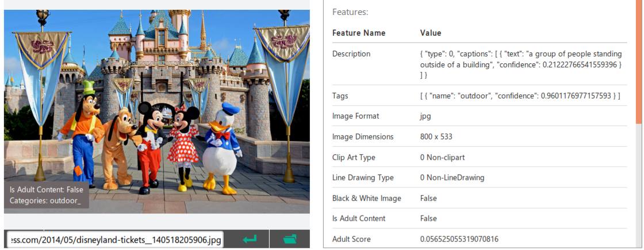Select the "Description" feature row label
This screenshot has width=644, height=250.
point(351,54)
